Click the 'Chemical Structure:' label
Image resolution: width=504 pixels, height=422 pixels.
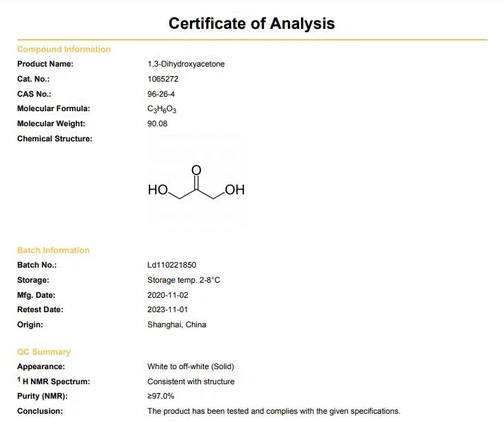55,139
